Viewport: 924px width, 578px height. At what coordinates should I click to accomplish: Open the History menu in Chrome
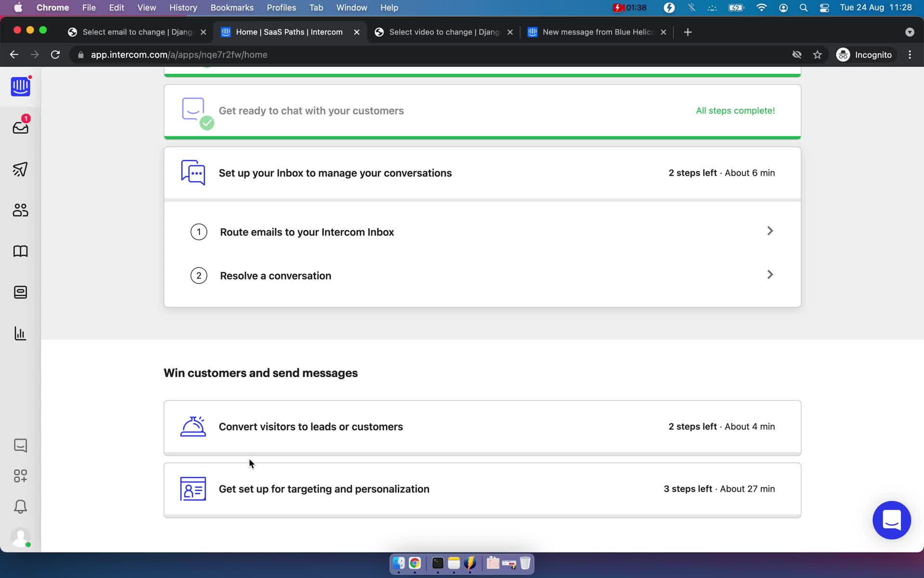coord(183,7)
